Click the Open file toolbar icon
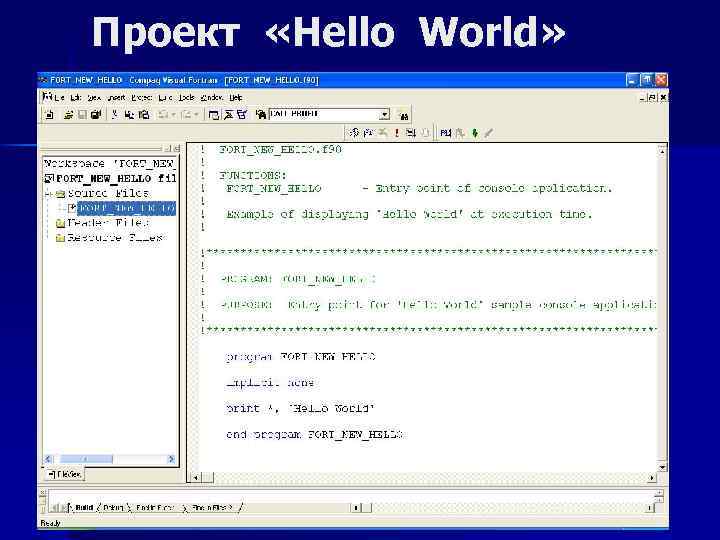This screenshot has height=540, width=720. [68, 115]
